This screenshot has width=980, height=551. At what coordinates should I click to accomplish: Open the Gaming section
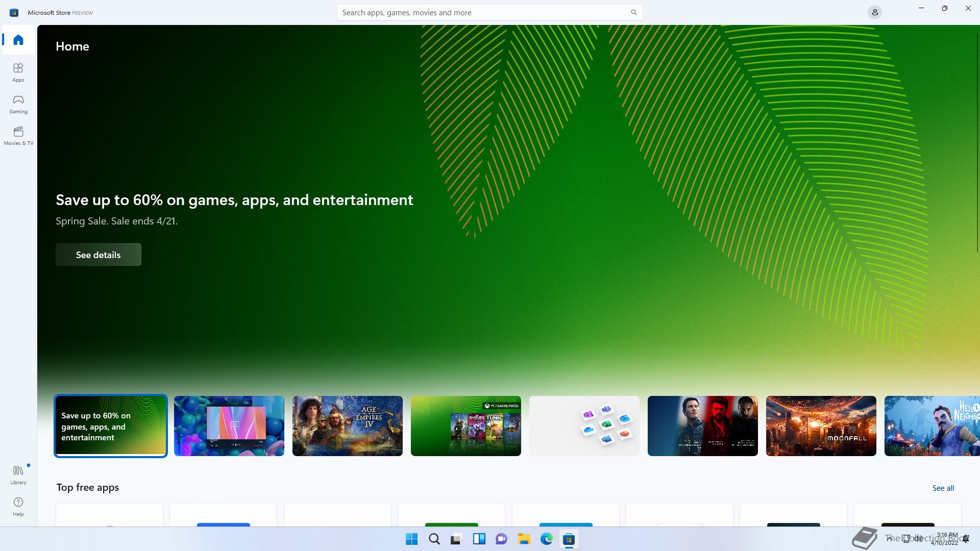(18, 104)
